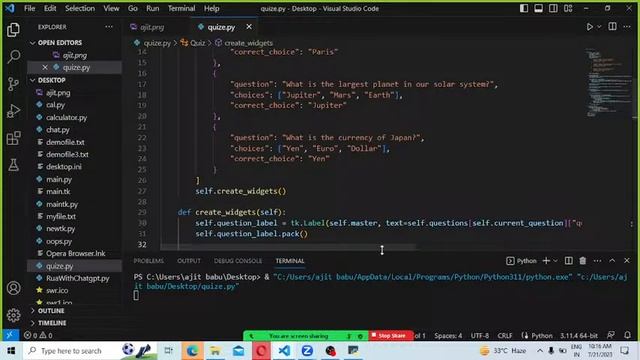Open the Manage gear icon
Viewport: 640px width, 360px height.
[13, 315]
